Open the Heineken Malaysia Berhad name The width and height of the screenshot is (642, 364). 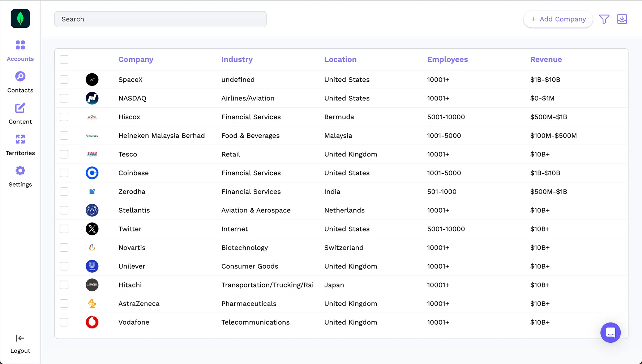[x=162, y=136]
